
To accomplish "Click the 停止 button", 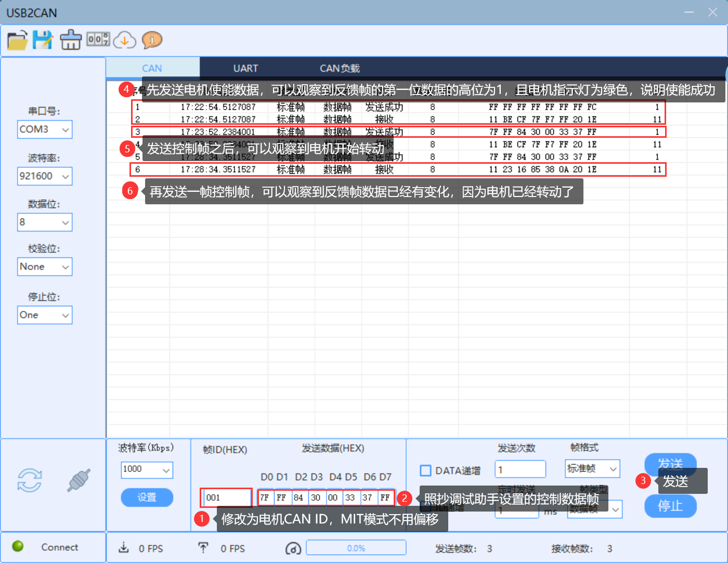I will (670, 506).
